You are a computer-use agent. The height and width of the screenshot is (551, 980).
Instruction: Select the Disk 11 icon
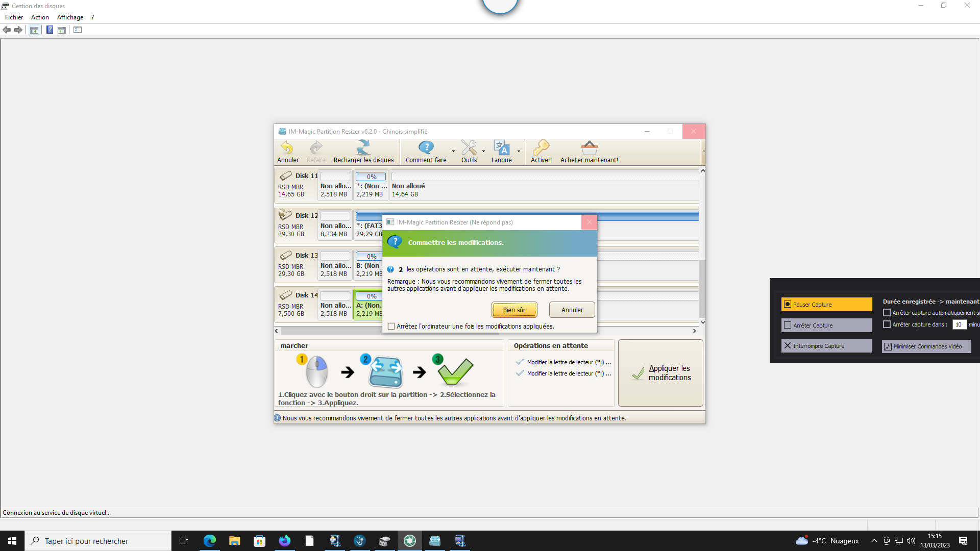[x=286, y=176]
